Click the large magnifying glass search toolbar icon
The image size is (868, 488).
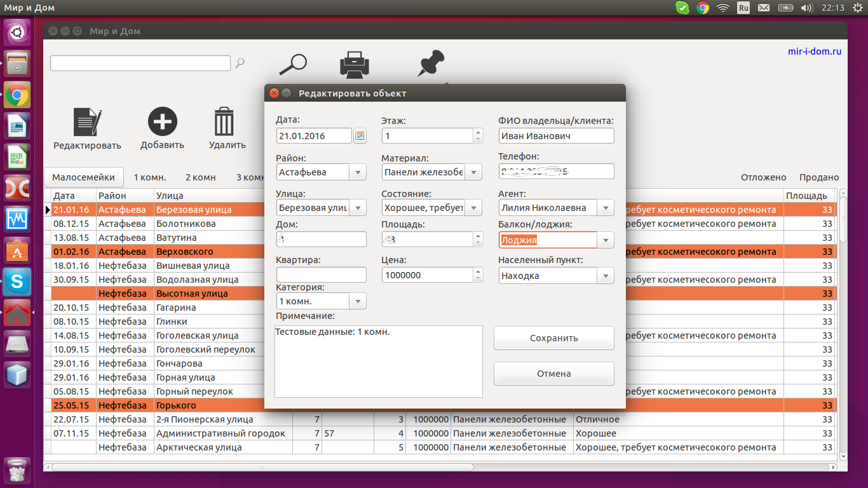click(293, 65)
